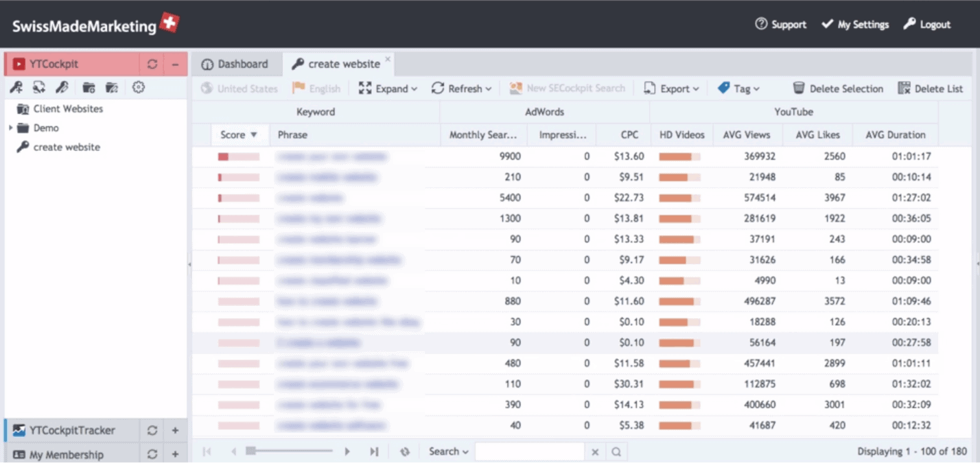
Task: Click the Logout link
Action: [927, 24]
